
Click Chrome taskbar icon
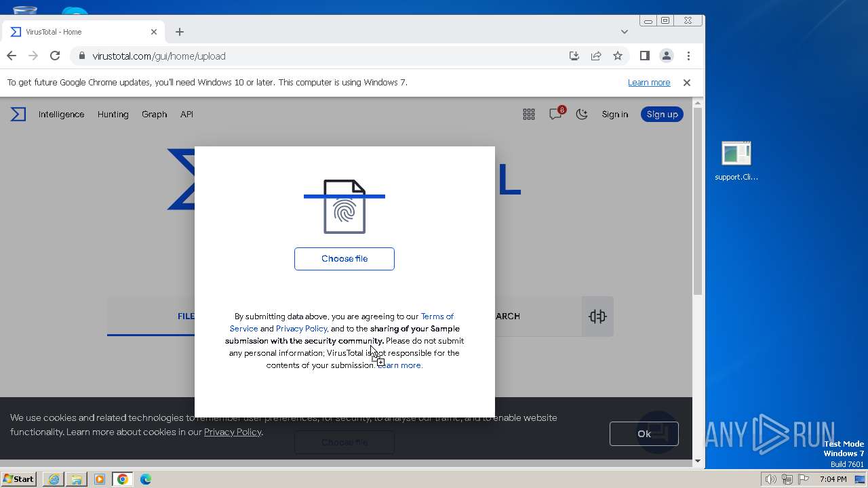(123, 479)
